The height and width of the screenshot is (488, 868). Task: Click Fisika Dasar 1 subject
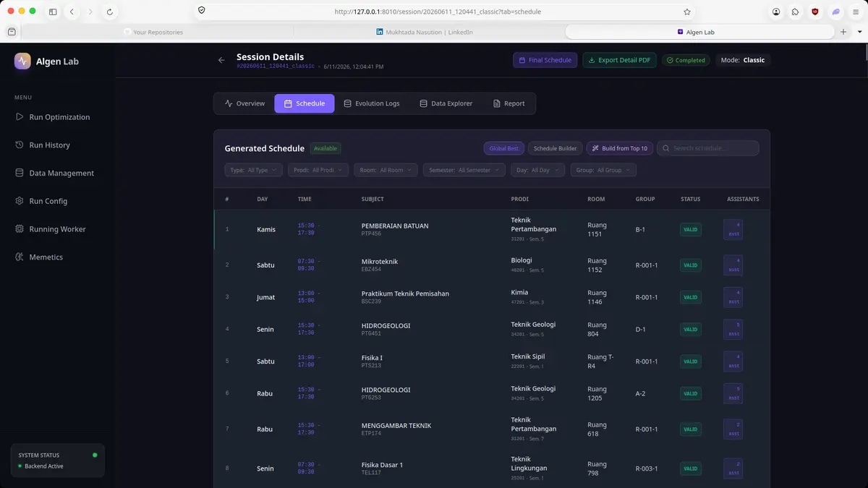point(382,468)
